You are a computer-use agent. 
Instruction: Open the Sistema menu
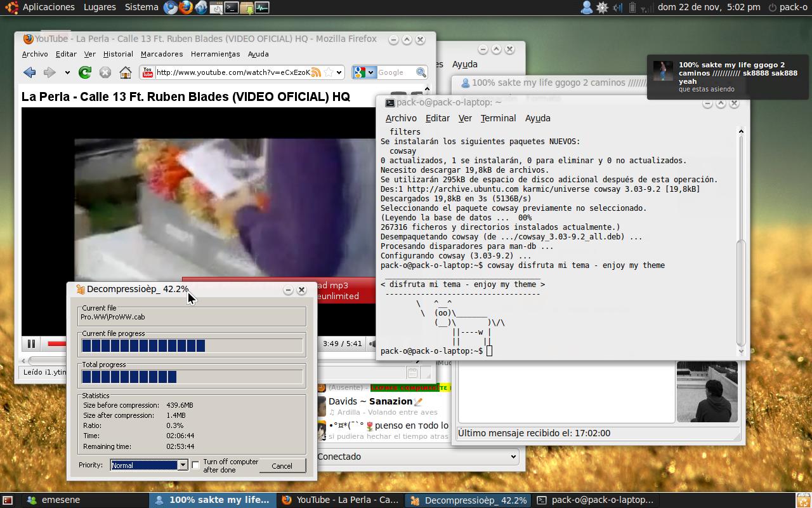(141, 7)
